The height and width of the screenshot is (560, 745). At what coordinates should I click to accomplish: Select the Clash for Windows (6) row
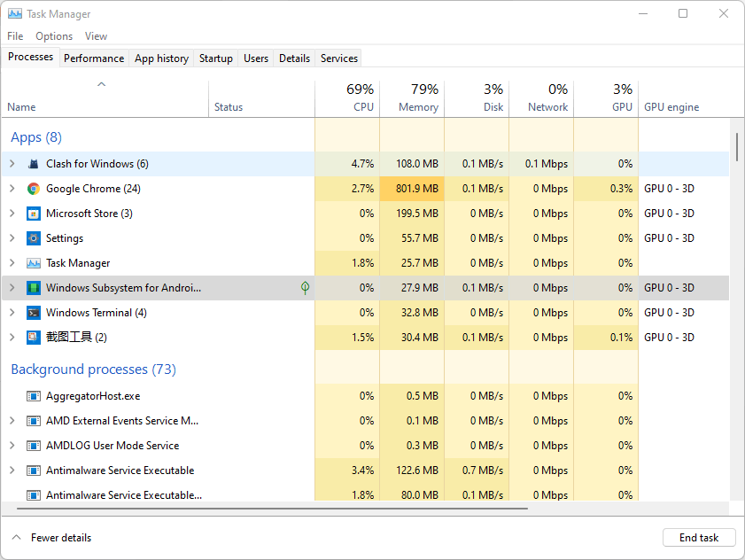click(365, 164)
